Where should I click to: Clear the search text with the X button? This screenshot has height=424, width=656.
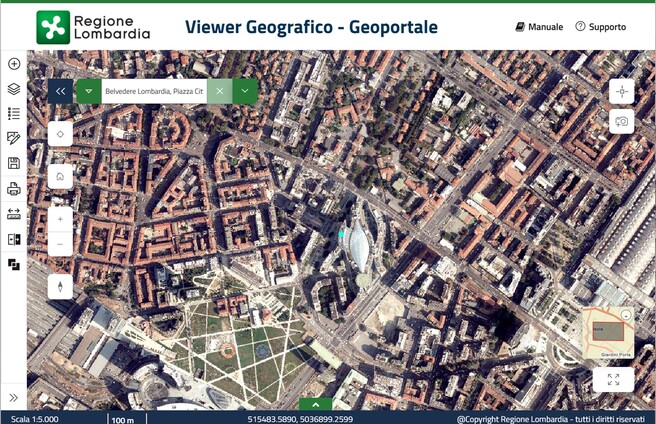[220, 91]
